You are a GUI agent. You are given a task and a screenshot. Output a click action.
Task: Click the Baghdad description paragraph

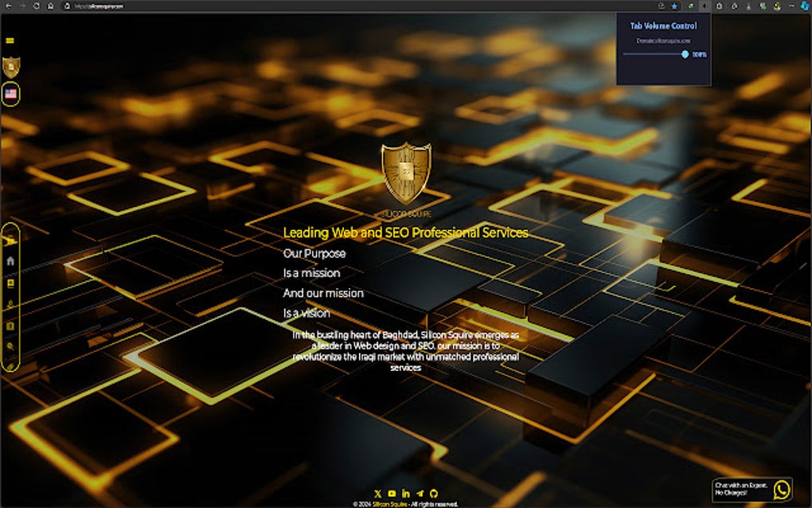pos(405,351)
